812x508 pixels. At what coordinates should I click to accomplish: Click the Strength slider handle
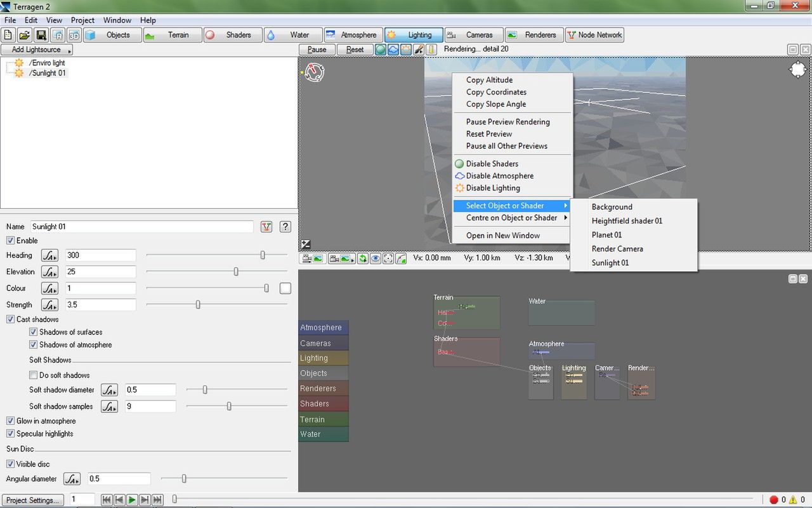point(198,305)
